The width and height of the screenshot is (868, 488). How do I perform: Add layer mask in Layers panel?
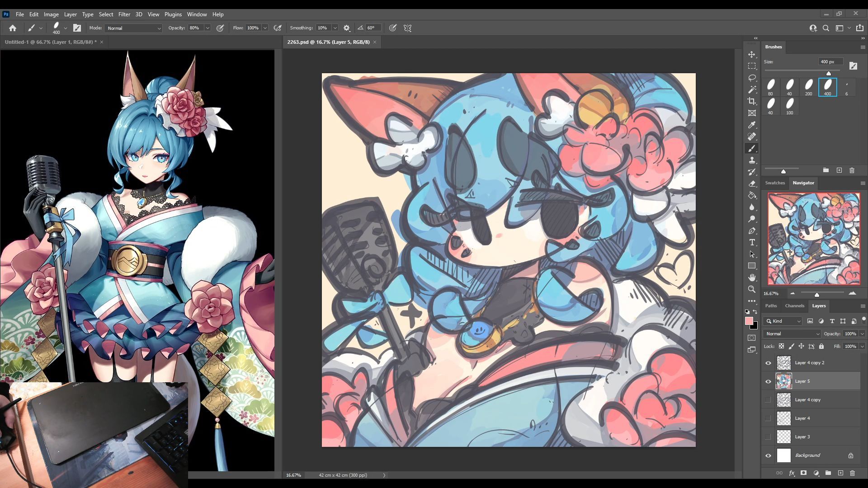[803, 473]
